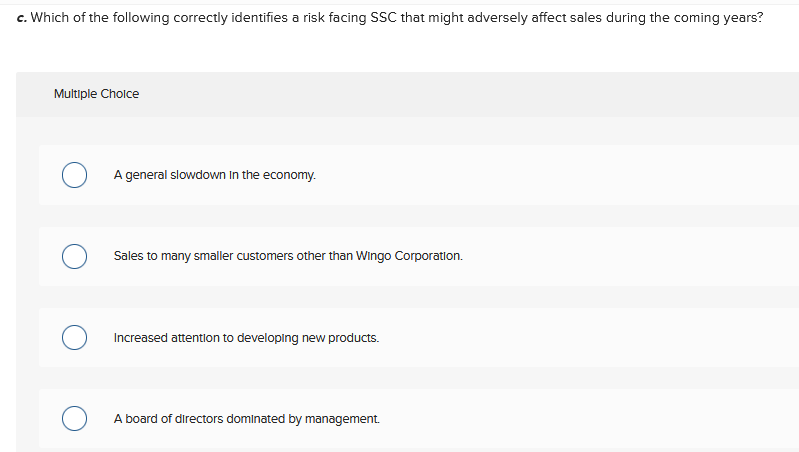The height and width of the screenshot is (452, 799).
Task: Click the answer text mentioning Wingo Corporation
Action: [x=287, y=256]
